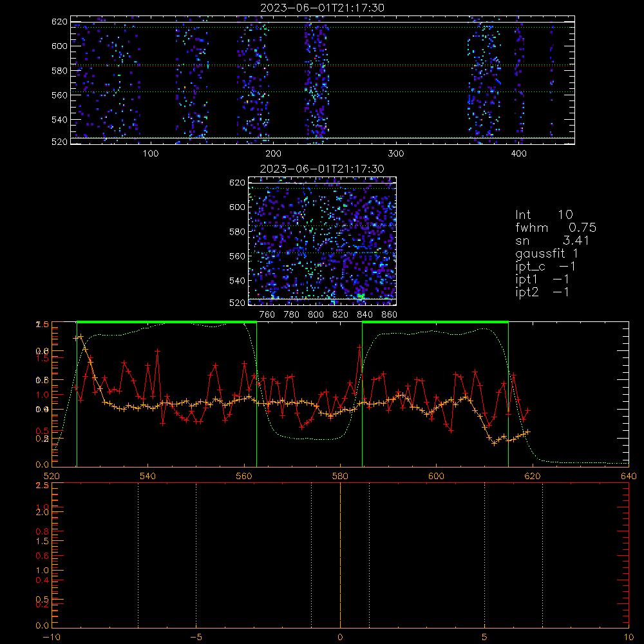Click the '300' x-axis label of top plot
Viewport: 644px width, 644px height.
[396, 154]
